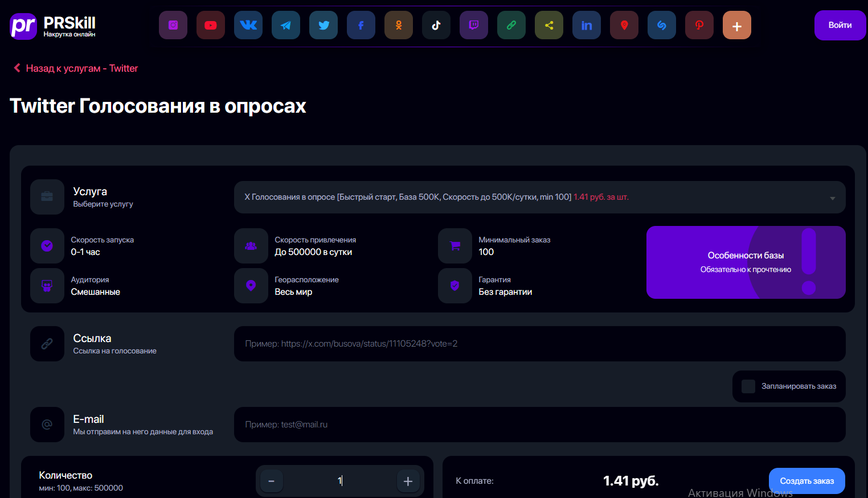Open the Shazam services icon
This screenshot has height=498, width=868.
click(662, 25)
